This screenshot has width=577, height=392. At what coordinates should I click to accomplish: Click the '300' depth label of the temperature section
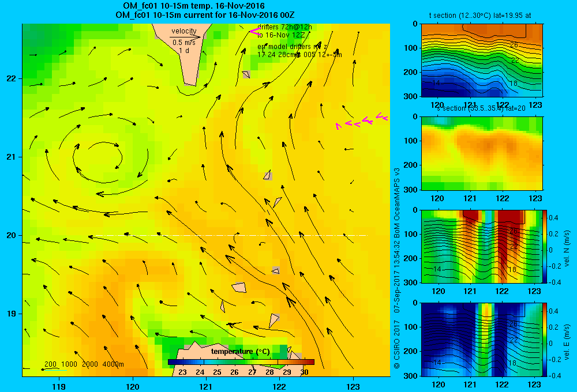[x=411, y=96]
